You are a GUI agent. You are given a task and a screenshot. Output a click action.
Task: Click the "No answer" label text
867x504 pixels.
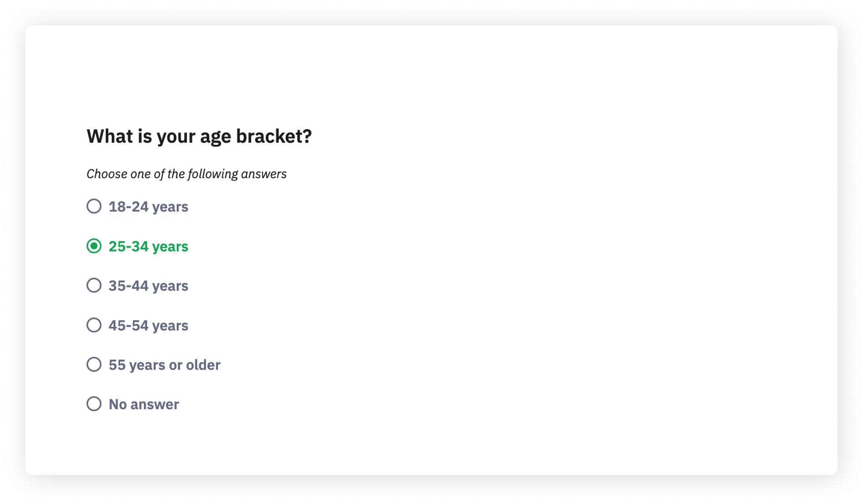click(x=144, y=405)
